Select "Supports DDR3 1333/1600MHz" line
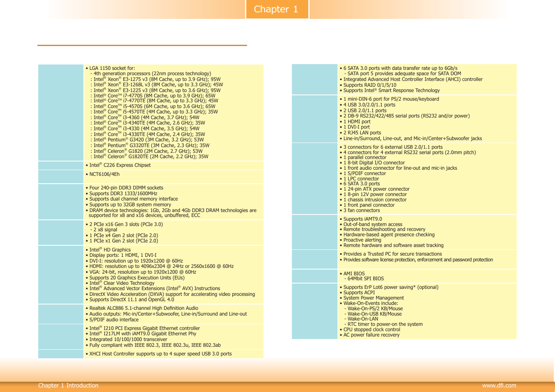Viewport: 555px width, 392px height. click(121, 194)
